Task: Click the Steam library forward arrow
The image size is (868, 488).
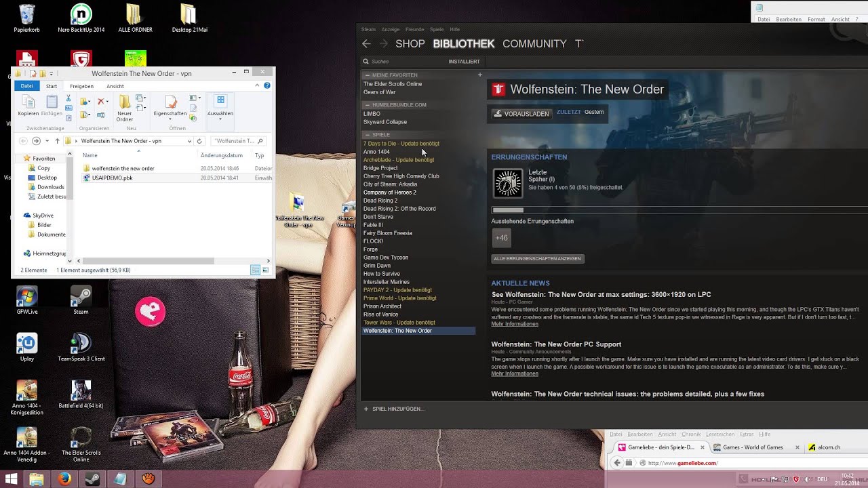Action: [x=383, y=43]
